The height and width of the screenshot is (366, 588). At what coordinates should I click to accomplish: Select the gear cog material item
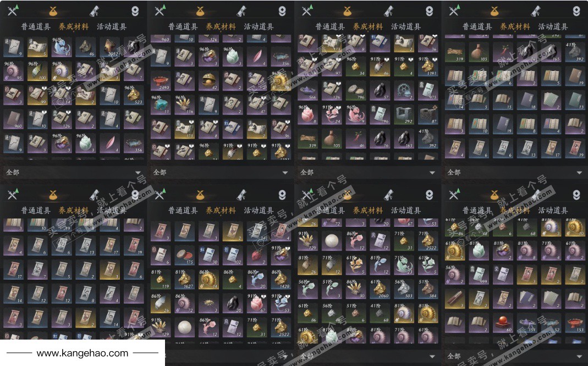click(404, 91)
